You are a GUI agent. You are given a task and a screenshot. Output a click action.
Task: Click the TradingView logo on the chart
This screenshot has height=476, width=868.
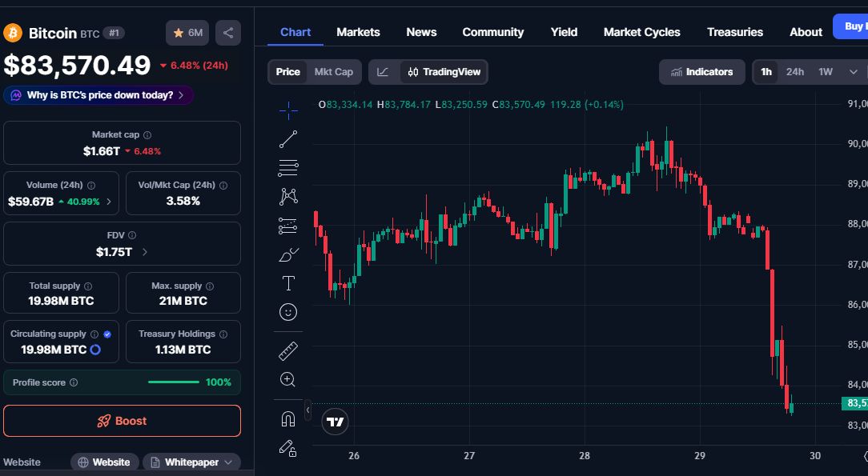click(x=335, y=422)
